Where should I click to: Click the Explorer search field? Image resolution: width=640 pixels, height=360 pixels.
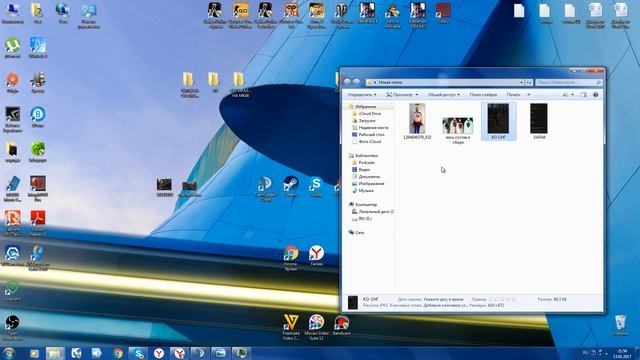(569, 82)
